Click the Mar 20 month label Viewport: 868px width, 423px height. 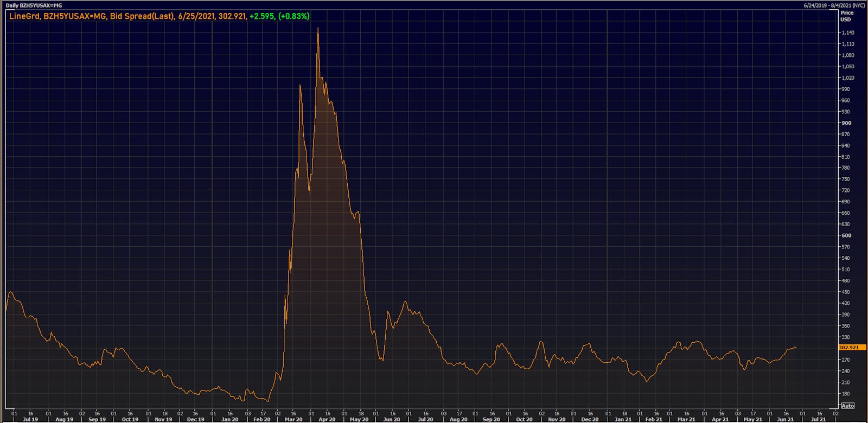[294, 419]
